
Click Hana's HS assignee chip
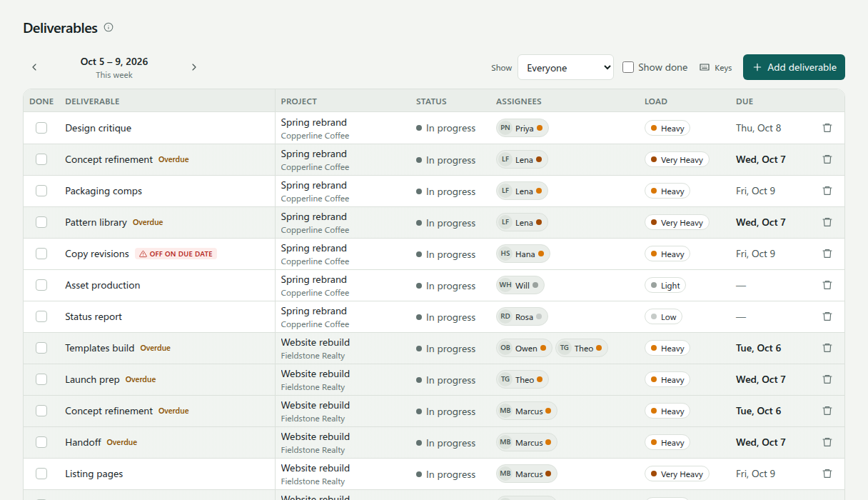point(523,254)
